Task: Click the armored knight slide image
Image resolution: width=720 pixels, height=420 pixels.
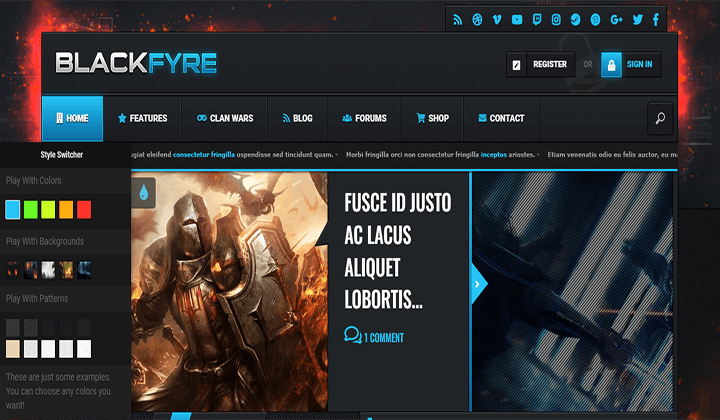Action: coord(229,291)
